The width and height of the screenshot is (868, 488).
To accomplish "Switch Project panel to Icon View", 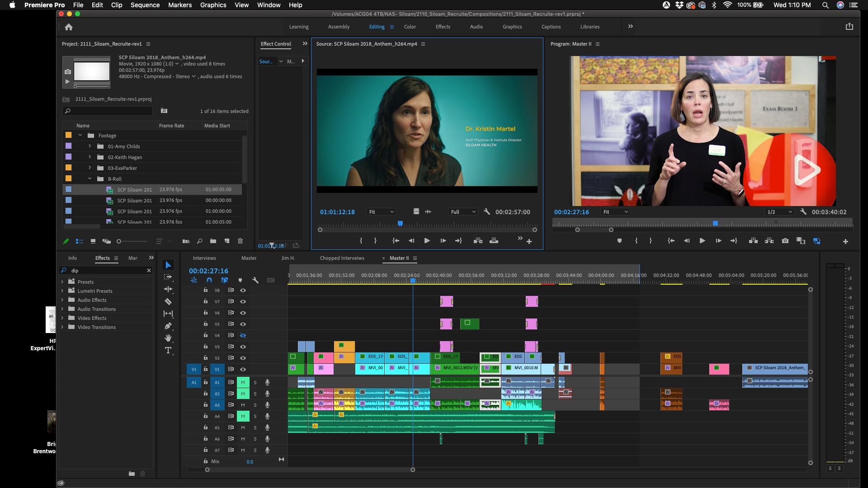I will coord(93,241).
